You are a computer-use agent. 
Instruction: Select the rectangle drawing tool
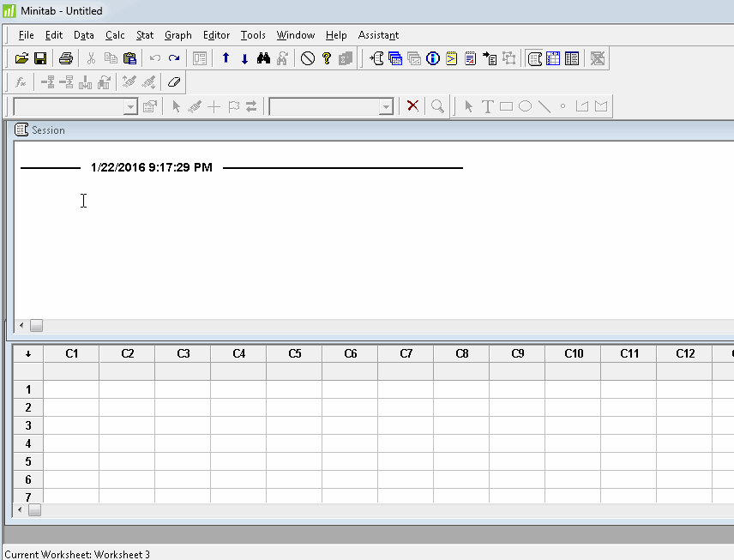pos(505,105)
